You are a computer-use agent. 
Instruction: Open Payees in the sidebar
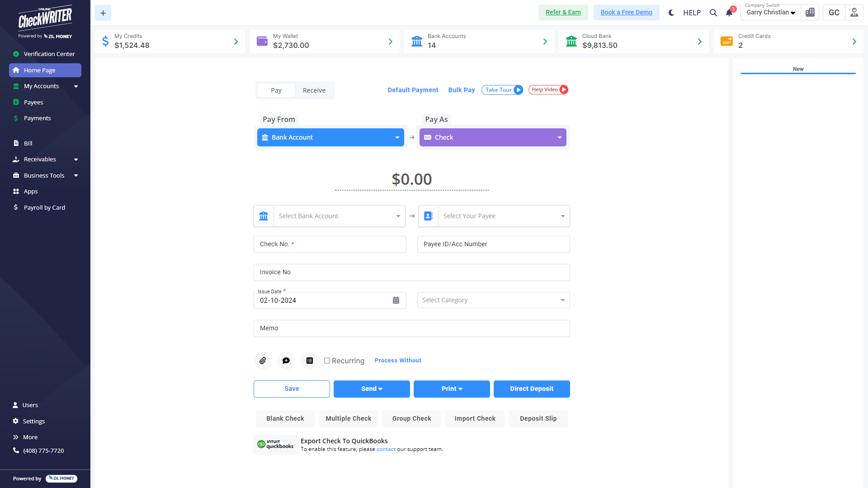pos(33,102)
